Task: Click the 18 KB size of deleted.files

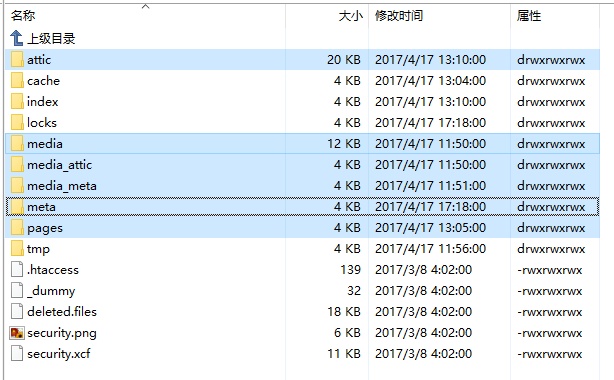Action: click(344, 312)
